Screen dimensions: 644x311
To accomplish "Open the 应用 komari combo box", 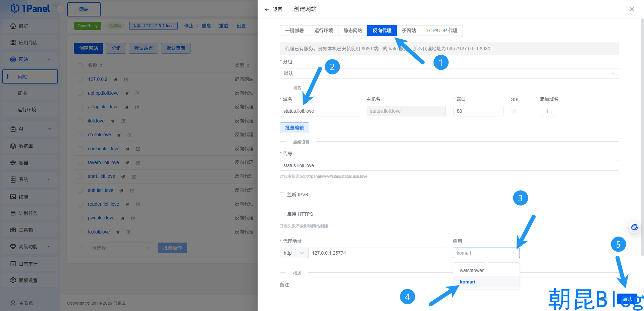I will (486, 253).
